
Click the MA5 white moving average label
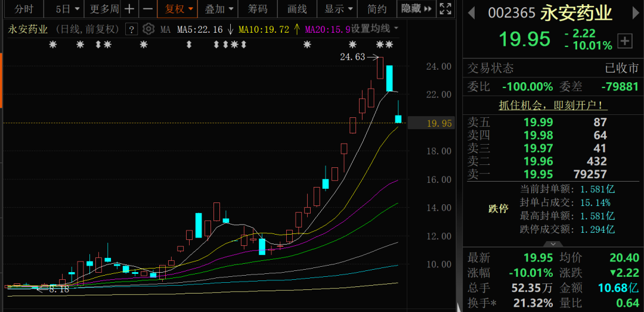pos(199,29)
